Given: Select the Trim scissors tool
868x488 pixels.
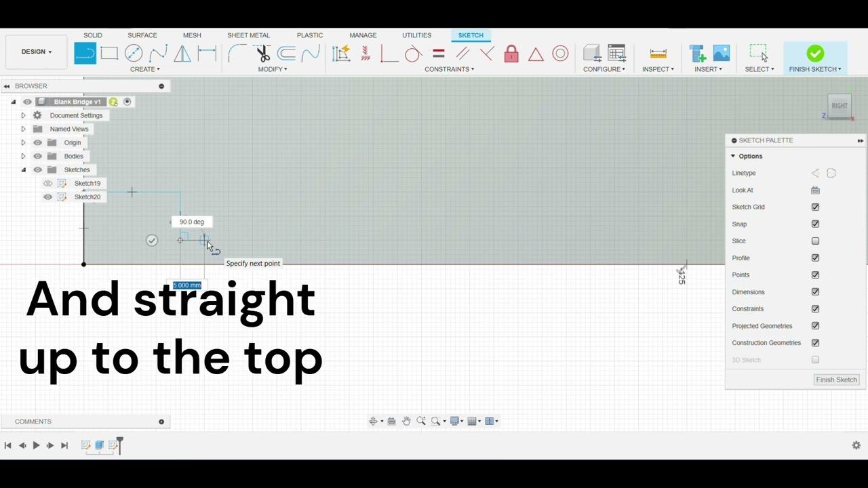Looking at the screenshot, I should coord(262,54).
